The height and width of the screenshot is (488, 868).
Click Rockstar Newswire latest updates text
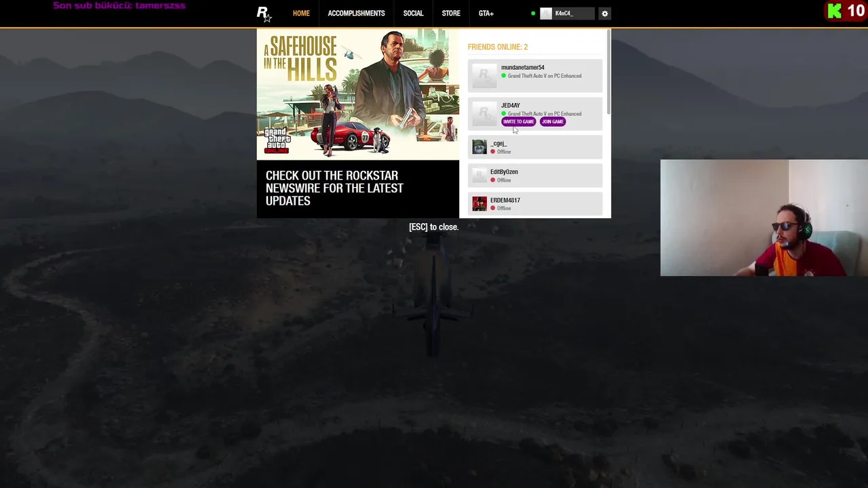pos(334,188)
